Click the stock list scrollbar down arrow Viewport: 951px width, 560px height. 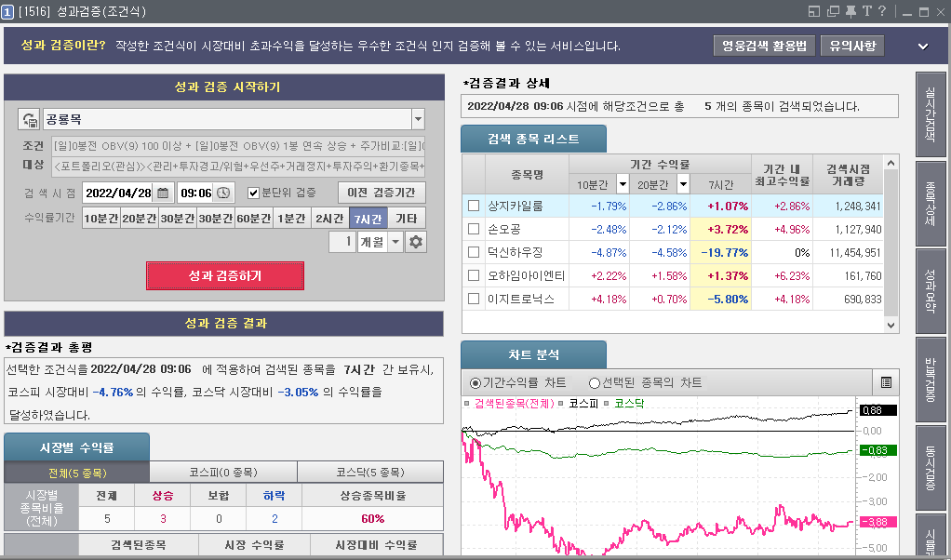(x=891, y=325)
